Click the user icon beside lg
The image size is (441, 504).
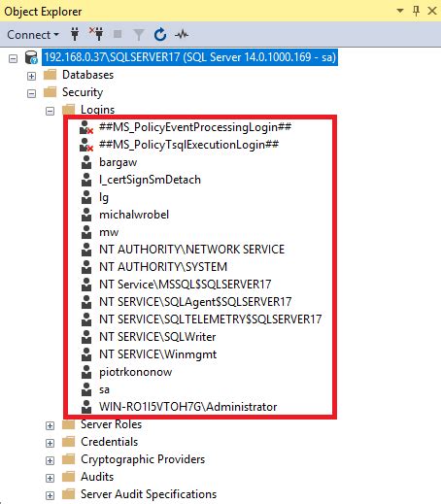tap(86, 197)
